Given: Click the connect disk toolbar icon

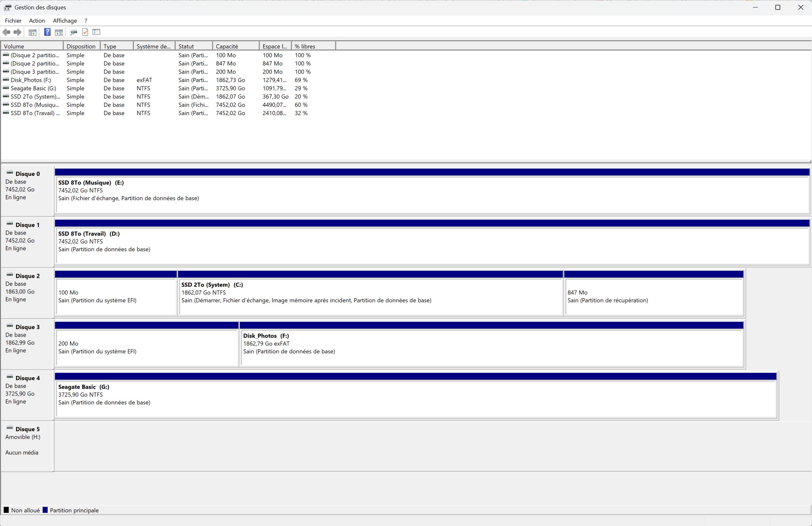Looking at the screenshot, I should (73, 32).
